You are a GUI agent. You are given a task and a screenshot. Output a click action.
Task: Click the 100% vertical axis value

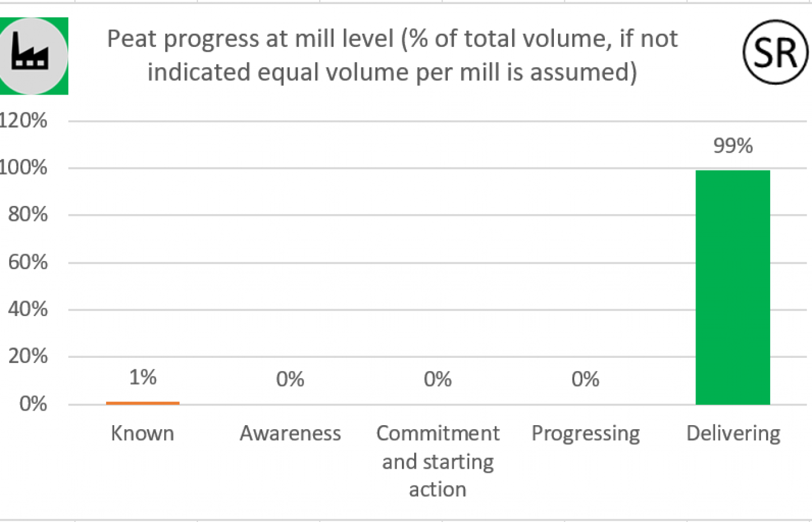coord(23,168)
